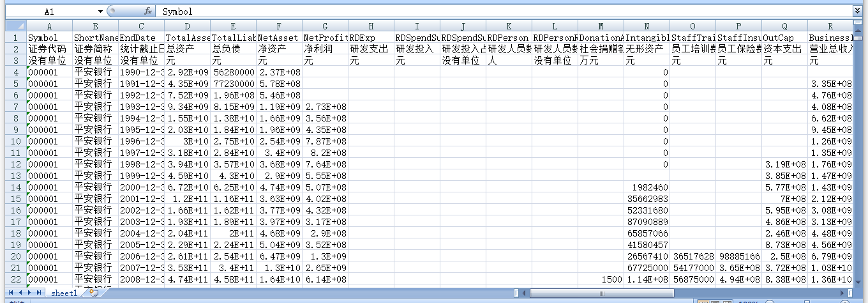This screenshot has height=303, width=868.
Task: Select row header 12
Action: tap(15, 164)
